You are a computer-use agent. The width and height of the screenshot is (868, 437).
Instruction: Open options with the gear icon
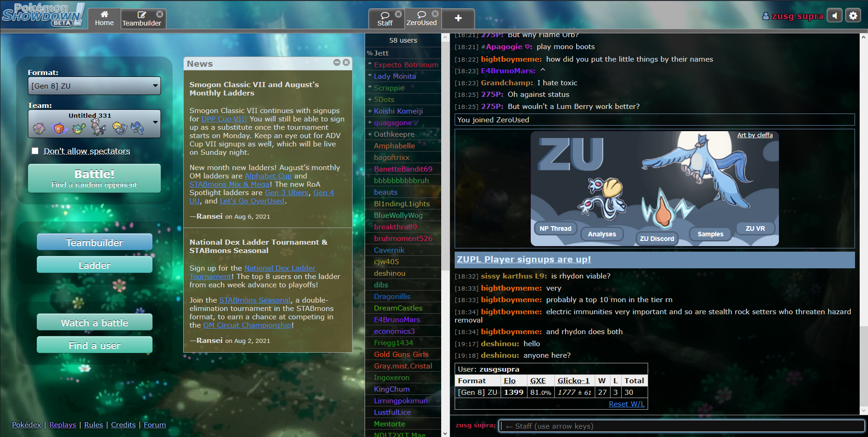coord(853,16)
